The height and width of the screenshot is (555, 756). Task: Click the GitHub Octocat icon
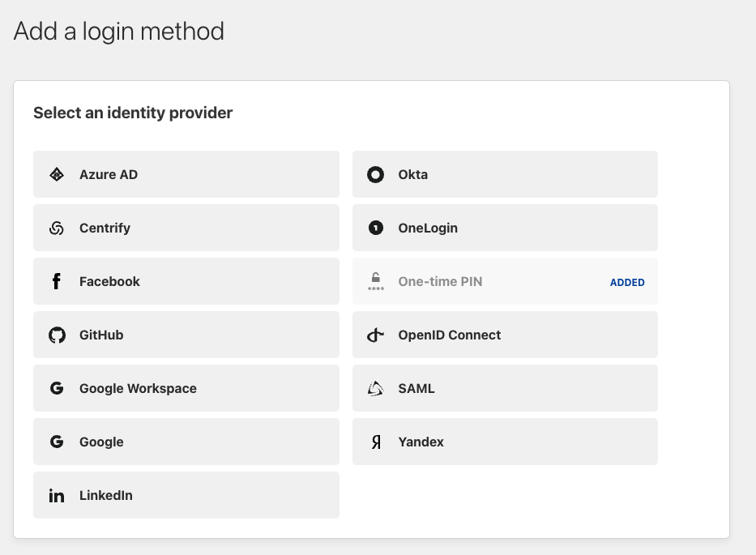point(57,335)
